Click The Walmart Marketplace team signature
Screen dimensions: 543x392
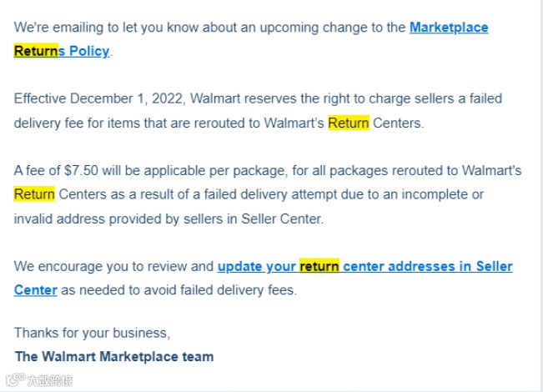[114, 356]
